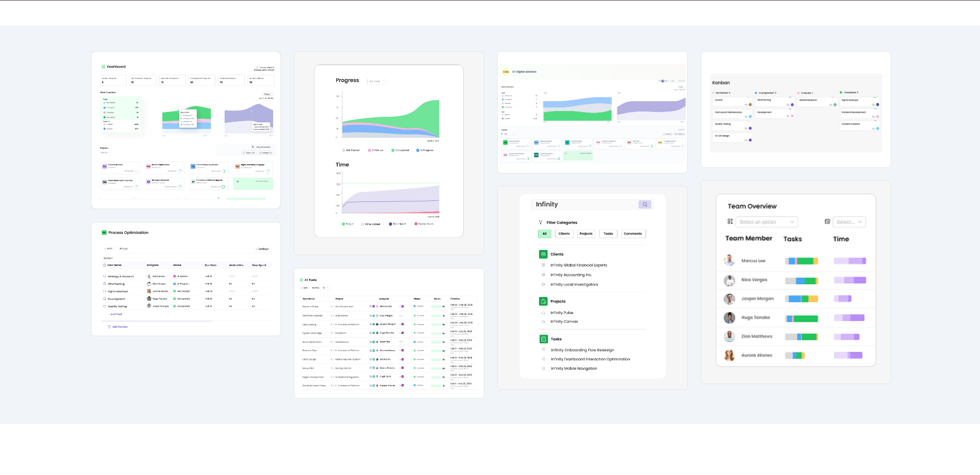Switch to the Clients filter tab

(x=564, y=233)
